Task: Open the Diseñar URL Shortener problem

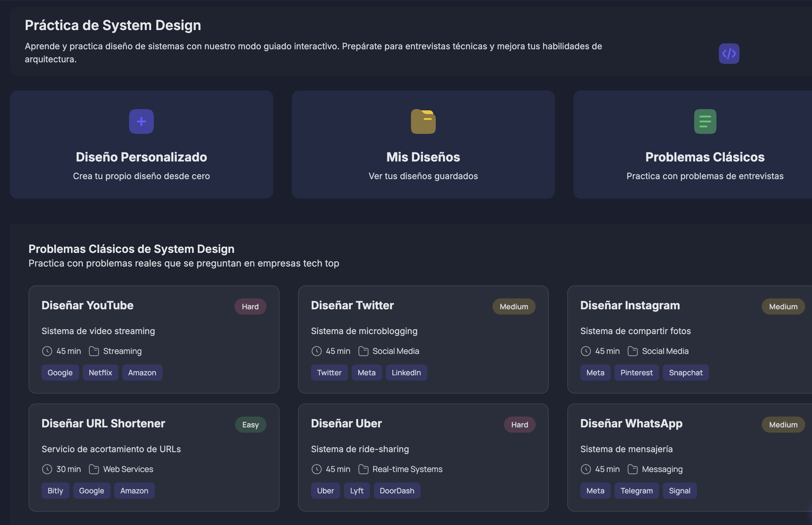Action: pyautogui.click(x=154, y=457)
